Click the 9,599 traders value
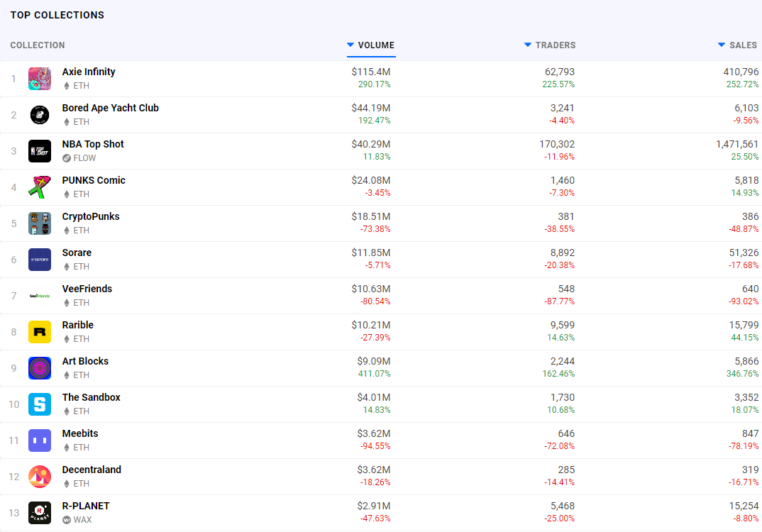The image size is (762, 532). 562,325
